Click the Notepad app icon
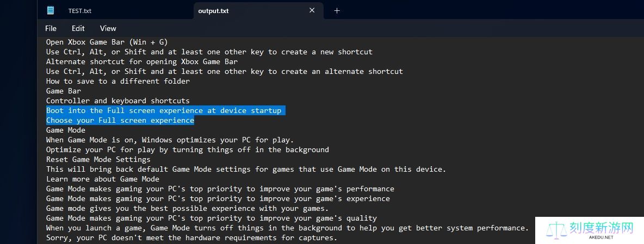Image resolution: width=644 pixels, height=244 pixels. [x=51, y=10]
